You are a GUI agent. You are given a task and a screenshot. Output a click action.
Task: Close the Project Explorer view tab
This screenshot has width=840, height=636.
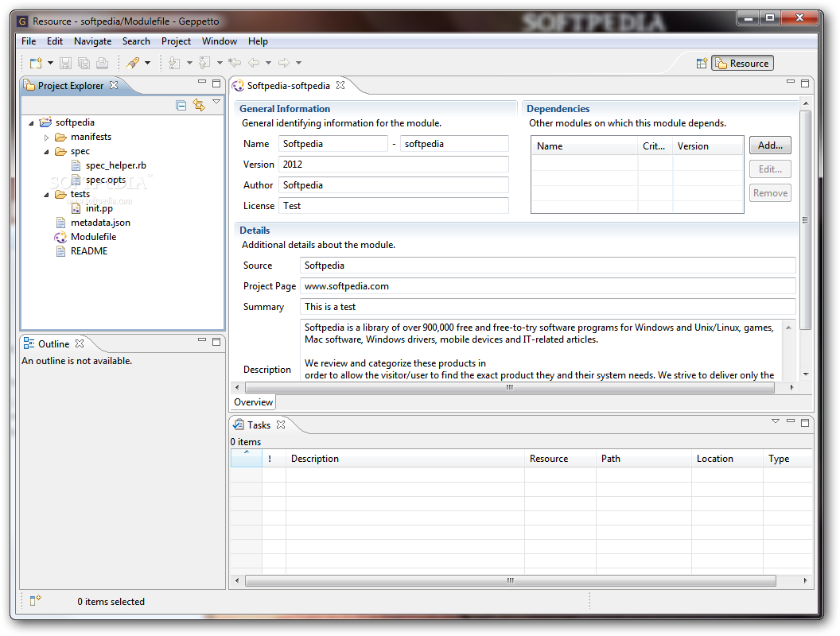click(114, 85)
